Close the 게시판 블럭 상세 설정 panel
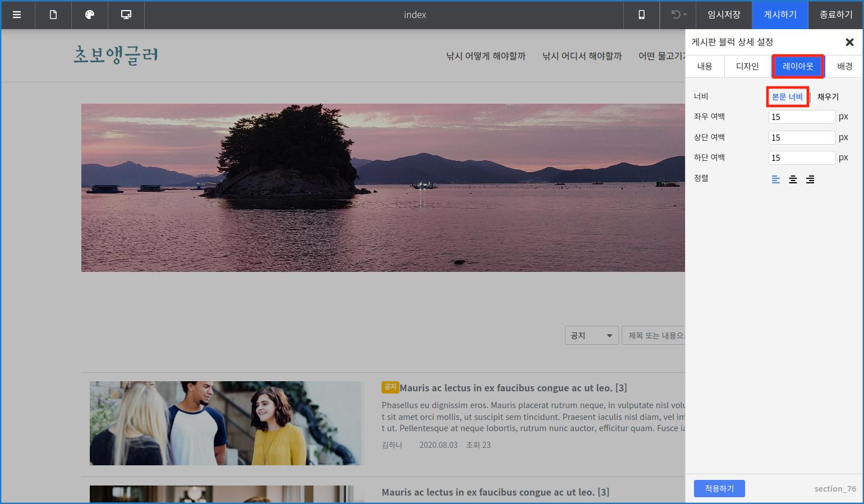 [849, 42]
